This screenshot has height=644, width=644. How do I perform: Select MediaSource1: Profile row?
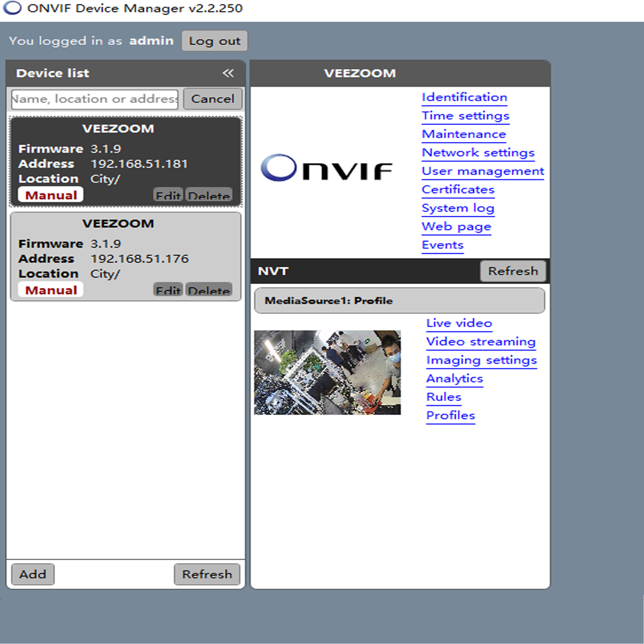(400, 301)
